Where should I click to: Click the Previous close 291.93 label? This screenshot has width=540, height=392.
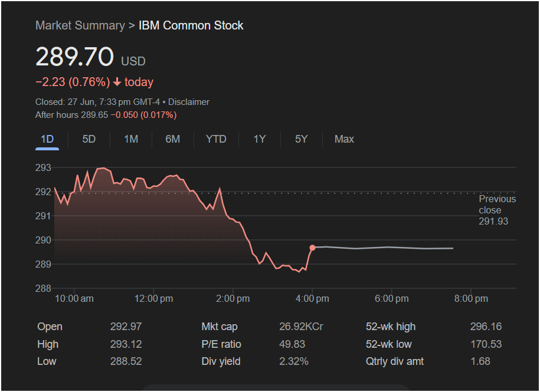tap(497, 210)
